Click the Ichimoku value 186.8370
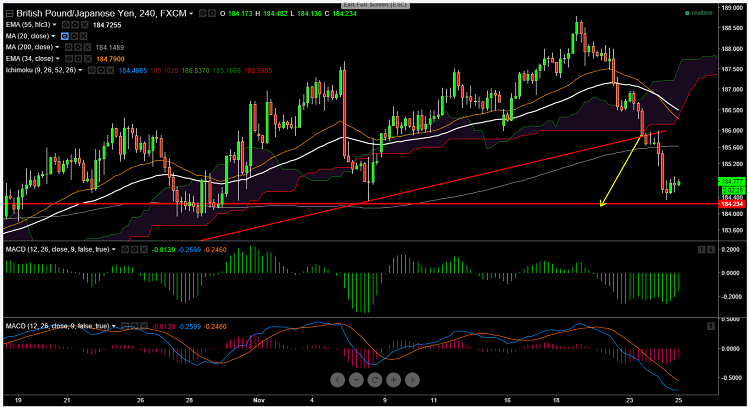Screen dimensions: 748x407 [195, 70]
